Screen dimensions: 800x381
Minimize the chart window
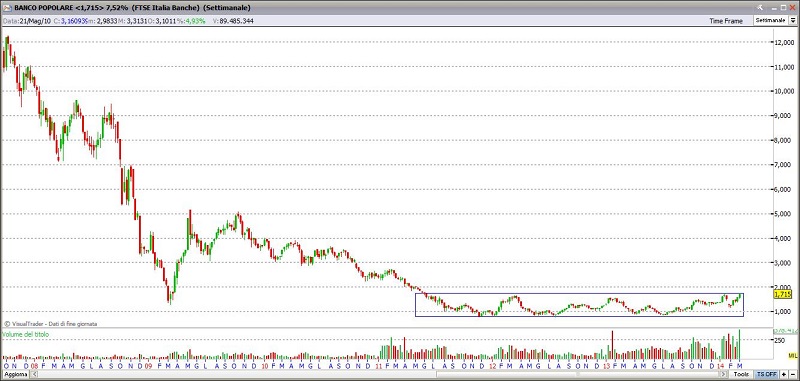[774, 9]
